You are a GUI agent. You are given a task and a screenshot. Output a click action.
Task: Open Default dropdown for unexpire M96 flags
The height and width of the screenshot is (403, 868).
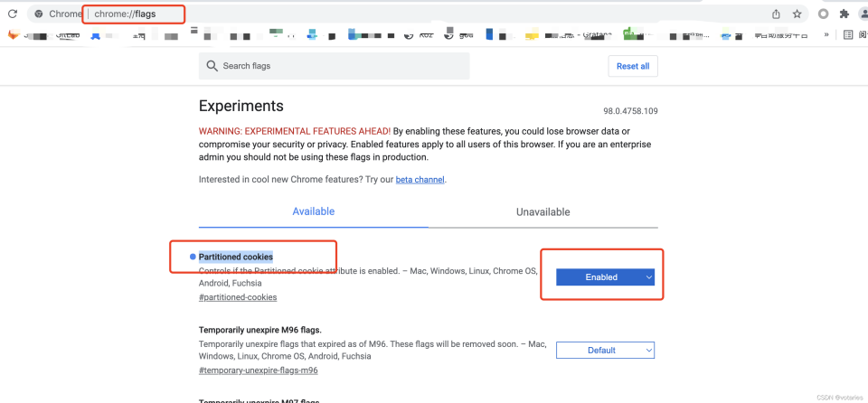pos(605,350)
